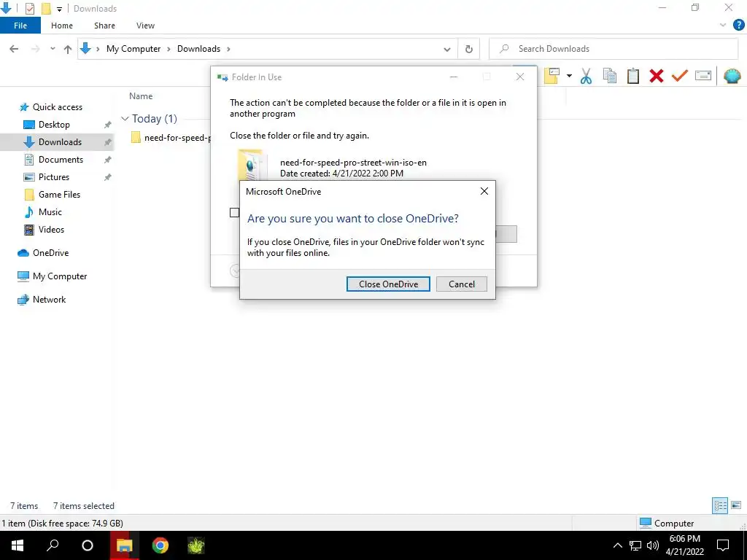Go up one level with Up arrow
Viewport: 747px width, 560px height.
68,49
